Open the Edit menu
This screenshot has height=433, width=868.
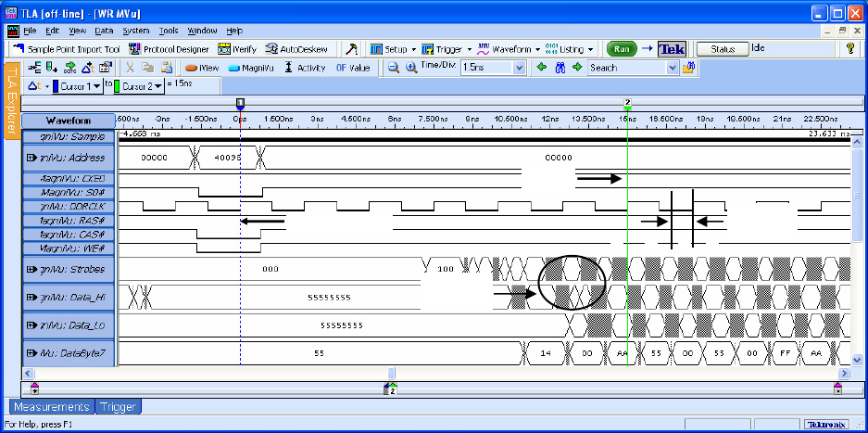(53, 31)
